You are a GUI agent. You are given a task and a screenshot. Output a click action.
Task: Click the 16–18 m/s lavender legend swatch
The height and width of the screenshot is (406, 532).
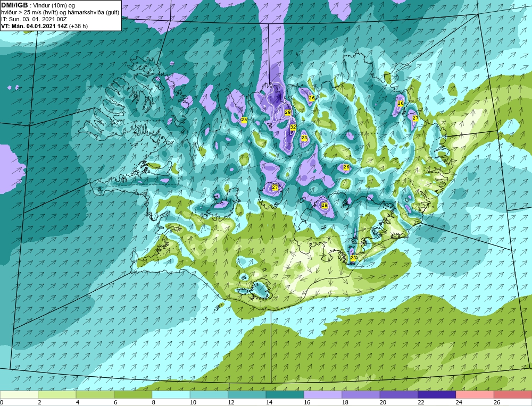323,394
